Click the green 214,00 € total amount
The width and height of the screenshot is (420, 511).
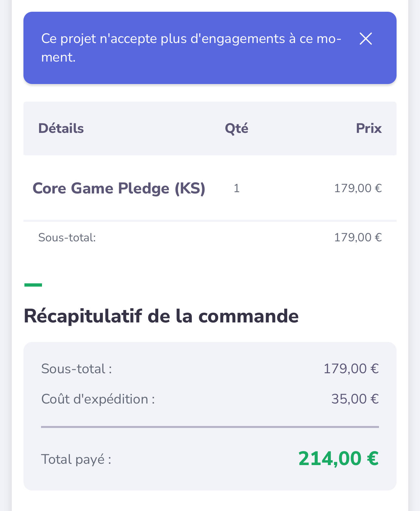coord(338,458)
